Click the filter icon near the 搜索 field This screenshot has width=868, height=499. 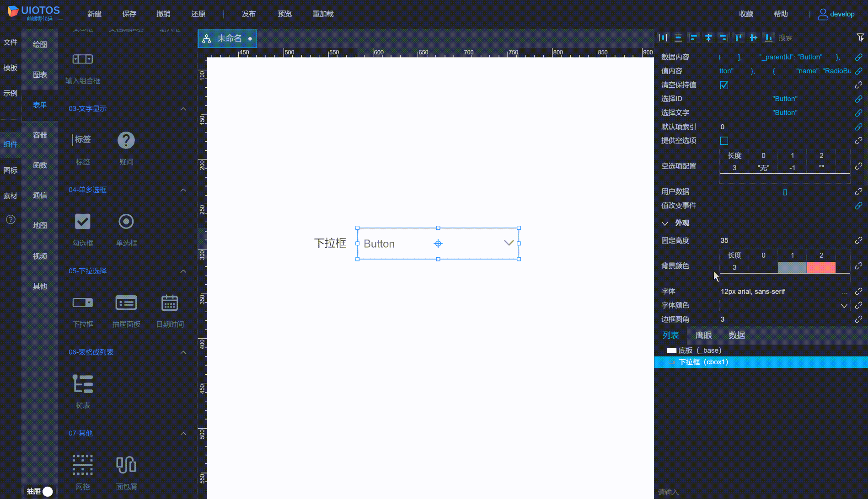pyautogui.click(x=860, y=37)
